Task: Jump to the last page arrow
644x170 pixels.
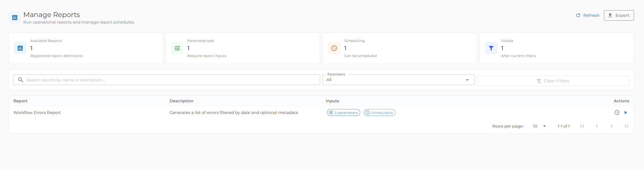Action: tap(626, 126)
